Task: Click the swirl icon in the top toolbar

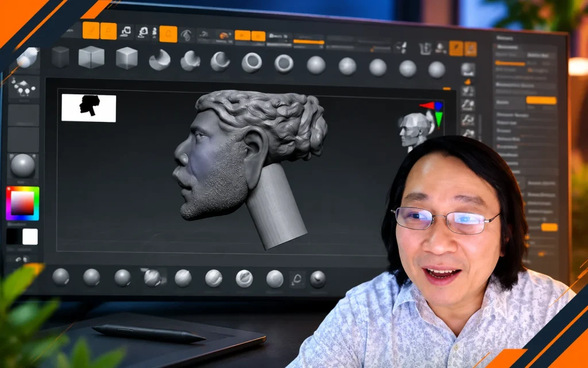Action: [x=187, y=35]
